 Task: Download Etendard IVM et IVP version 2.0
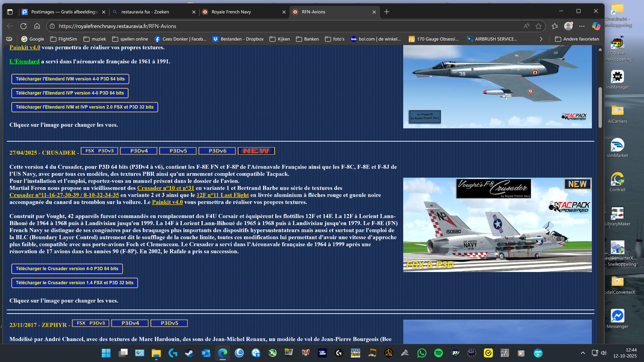tap(85, 107)
